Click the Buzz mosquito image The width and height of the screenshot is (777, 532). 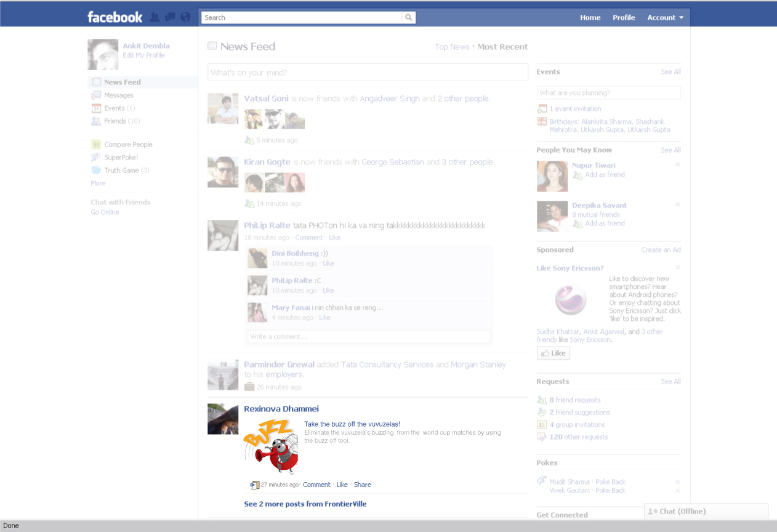tap(271, 446)
